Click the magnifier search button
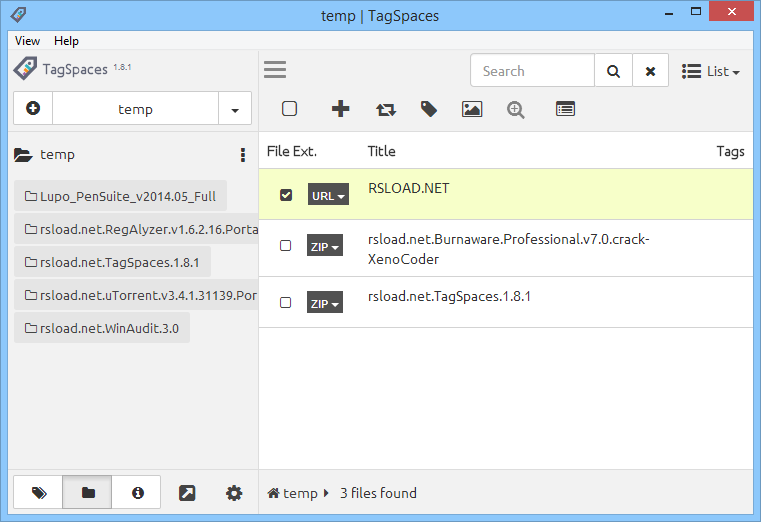Image resolution: width=761 pixels, height=522 pixels. pos(613,71)
